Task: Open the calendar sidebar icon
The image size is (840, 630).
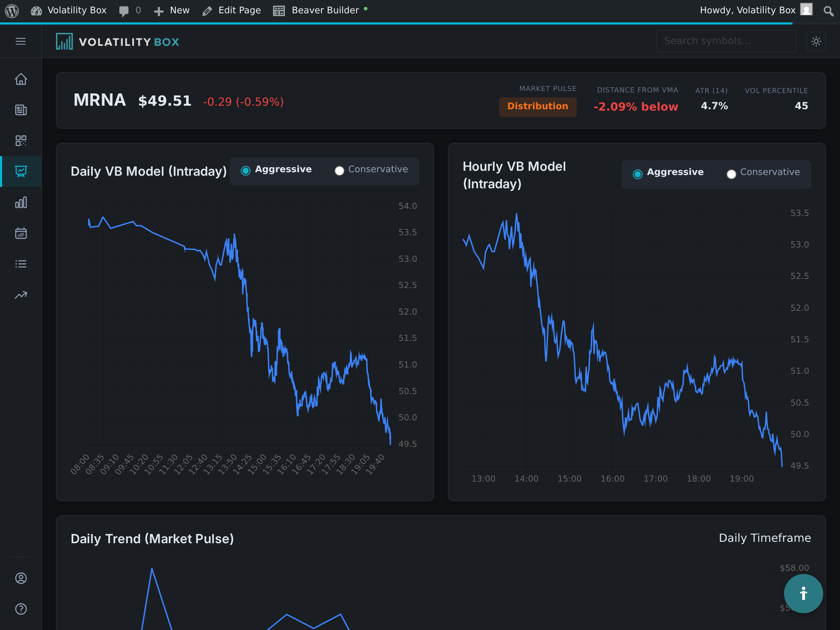Action: click(x=21, y=233)
